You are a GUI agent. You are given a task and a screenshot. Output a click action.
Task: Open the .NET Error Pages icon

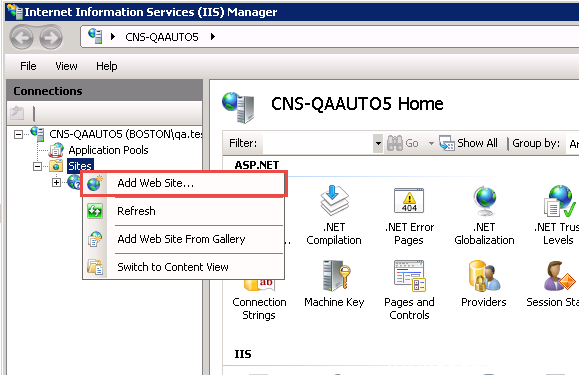pyautogui.click(x=409, y=200)
